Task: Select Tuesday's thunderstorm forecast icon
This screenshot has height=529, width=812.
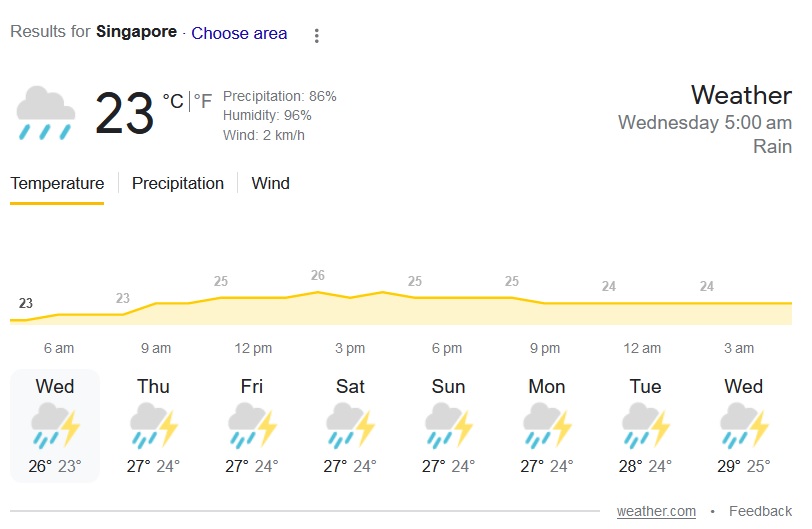Action: tap(645, 426)
